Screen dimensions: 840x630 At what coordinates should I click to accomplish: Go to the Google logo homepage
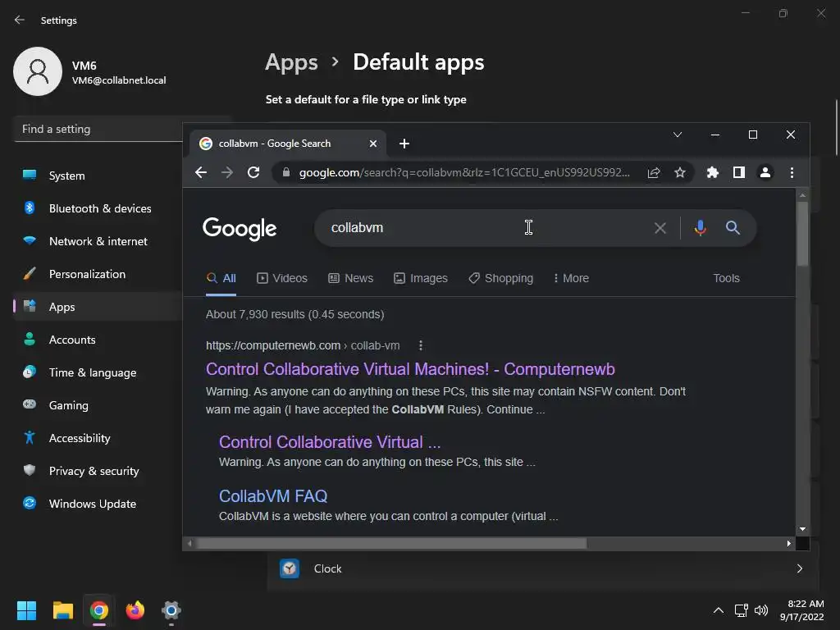[240, 229]
